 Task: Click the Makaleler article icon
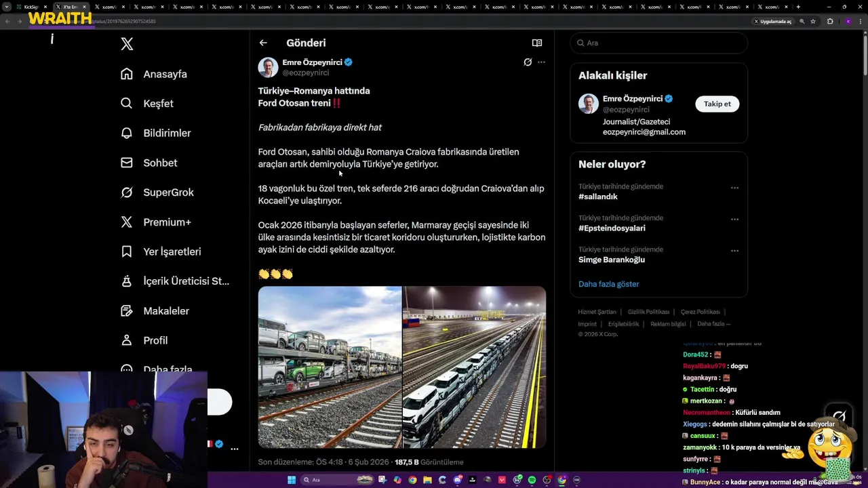pos(127,311)
